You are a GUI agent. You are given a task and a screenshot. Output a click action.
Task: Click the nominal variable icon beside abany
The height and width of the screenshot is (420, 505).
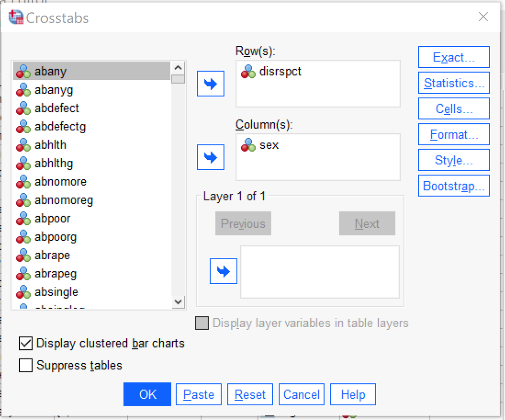23,71
